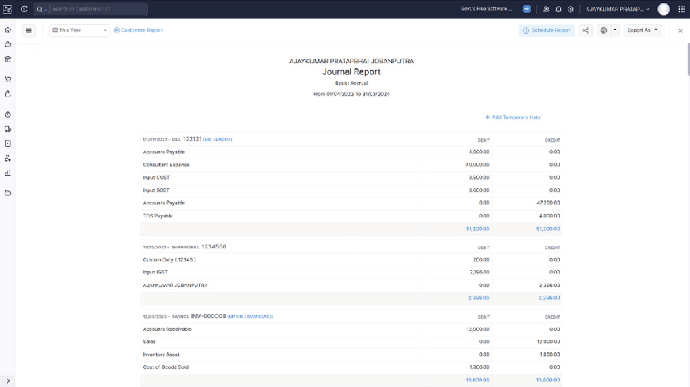
Task: Select the Input CGST row
Action: click(x=351, y=177)
